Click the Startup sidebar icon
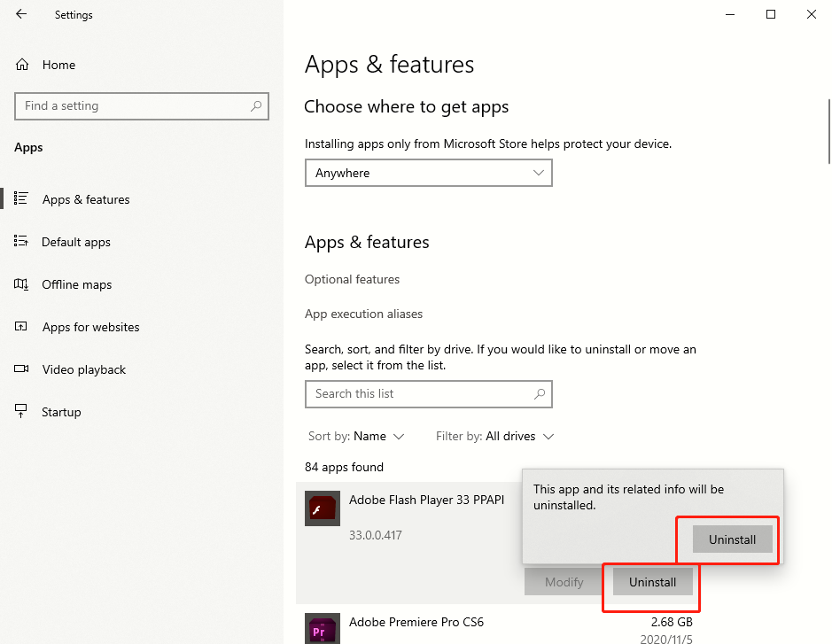 click(20, 411)
